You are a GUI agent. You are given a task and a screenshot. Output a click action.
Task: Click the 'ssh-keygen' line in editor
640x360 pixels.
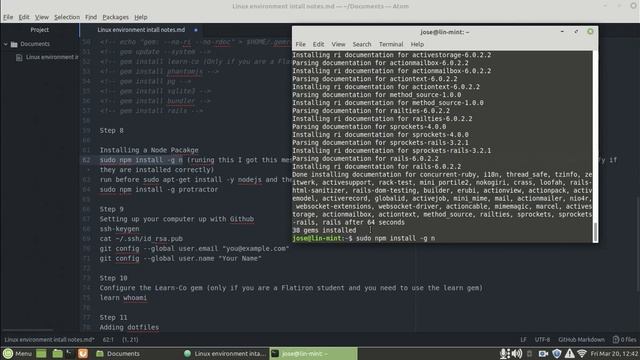coord(119,229)
